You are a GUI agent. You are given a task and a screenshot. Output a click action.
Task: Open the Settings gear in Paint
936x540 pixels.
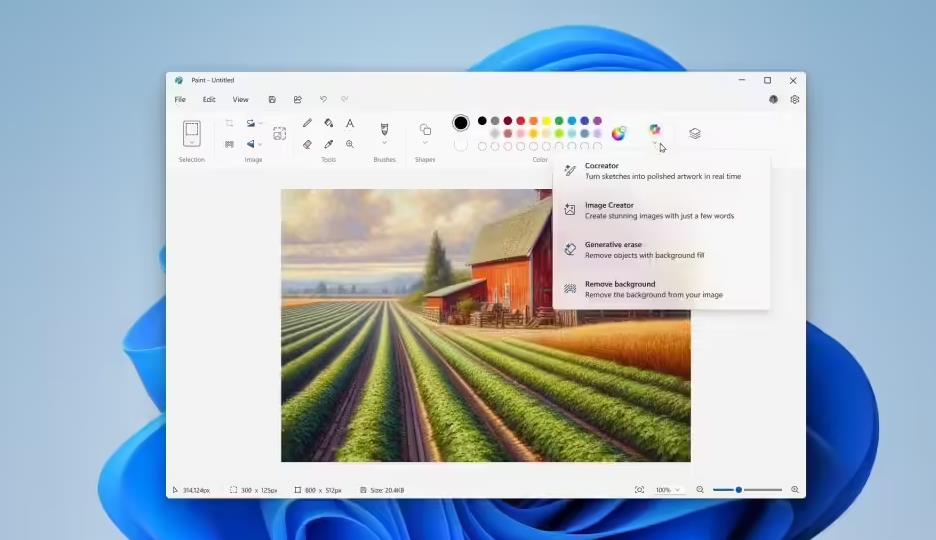(795, 100)
